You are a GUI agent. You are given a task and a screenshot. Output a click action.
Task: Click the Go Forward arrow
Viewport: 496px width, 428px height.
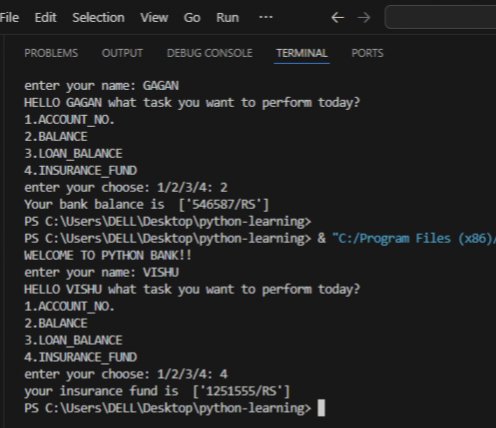(x=364, y=17)
